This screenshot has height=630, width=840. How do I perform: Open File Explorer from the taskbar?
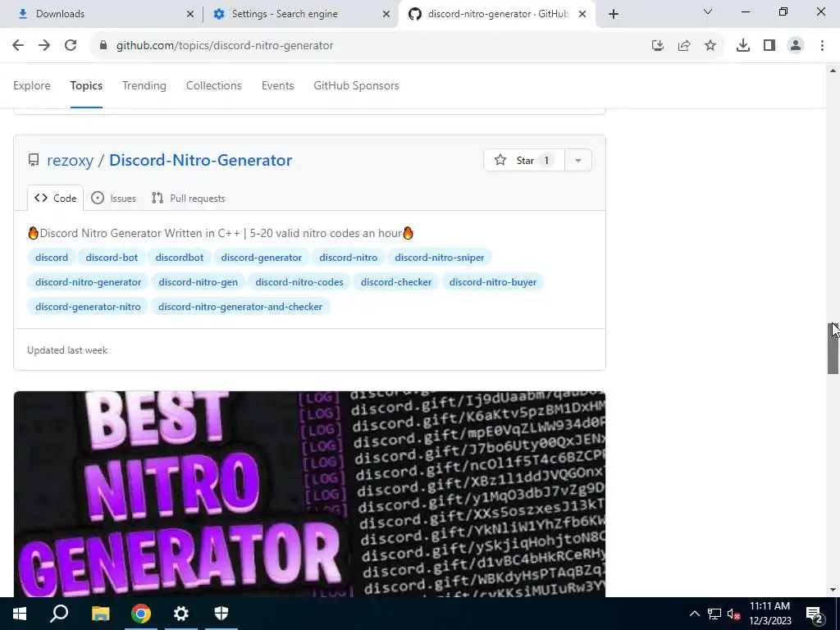pyautogui.click(x=100, y=614)
